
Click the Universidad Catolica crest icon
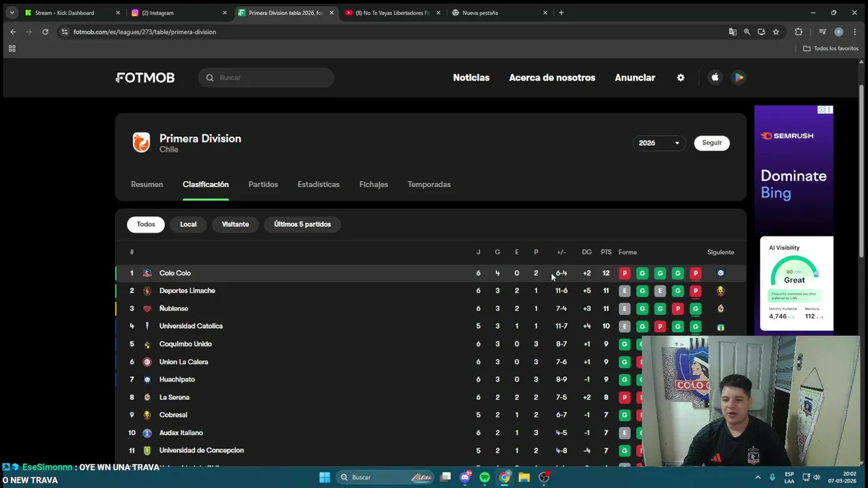click(147, 326)
